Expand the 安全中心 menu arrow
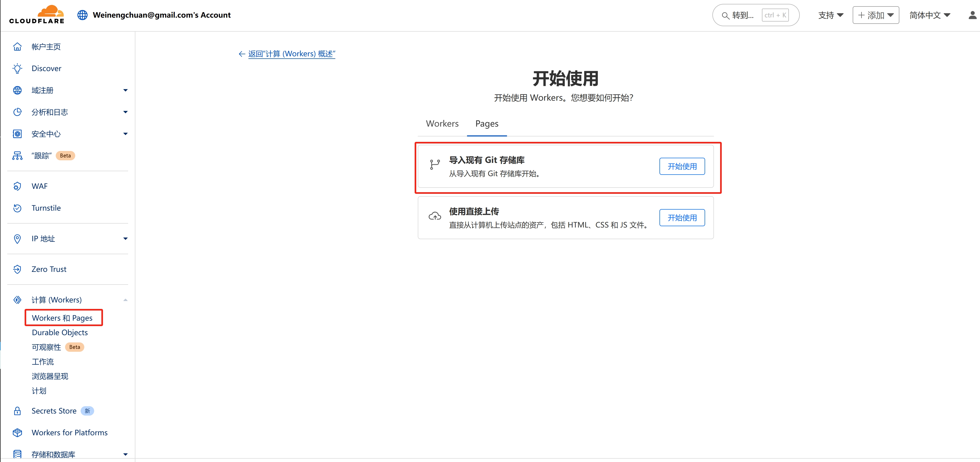The image size is (980, 462). [126, 134]
